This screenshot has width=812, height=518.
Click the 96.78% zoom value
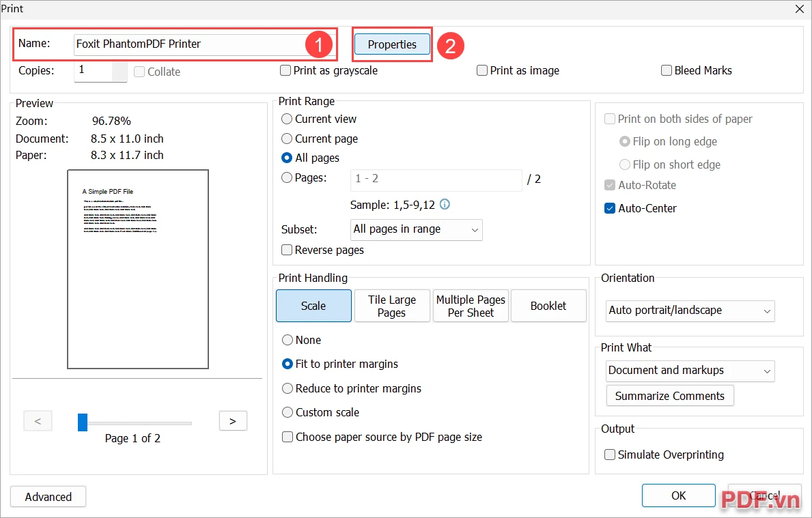pos(111,121)
